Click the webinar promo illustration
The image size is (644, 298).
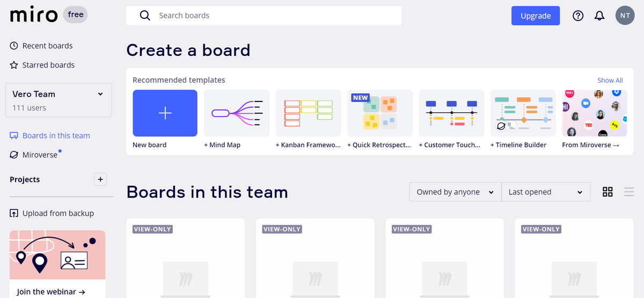57,255
